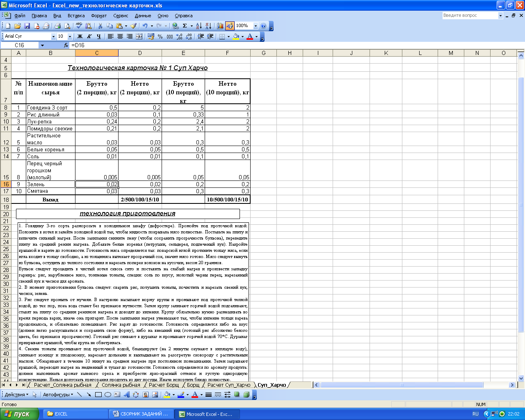This screenshot has height=420, width=525.
Task: Expand the Borders dropdown arrow
Action: tap(228, 37)
